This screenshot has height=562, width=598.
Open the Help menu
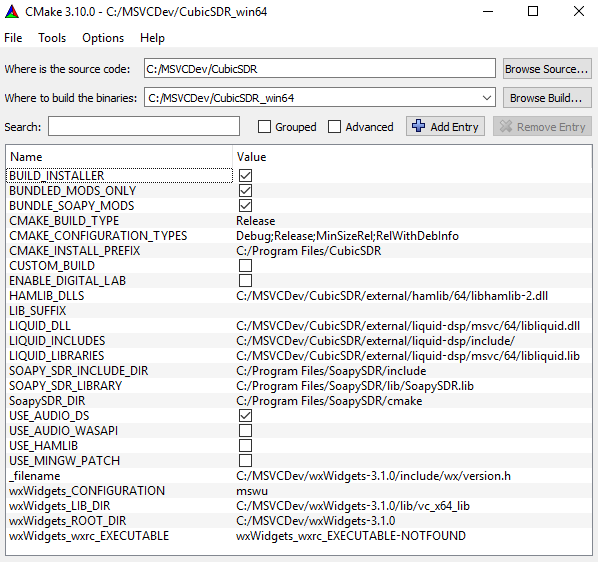152,38
